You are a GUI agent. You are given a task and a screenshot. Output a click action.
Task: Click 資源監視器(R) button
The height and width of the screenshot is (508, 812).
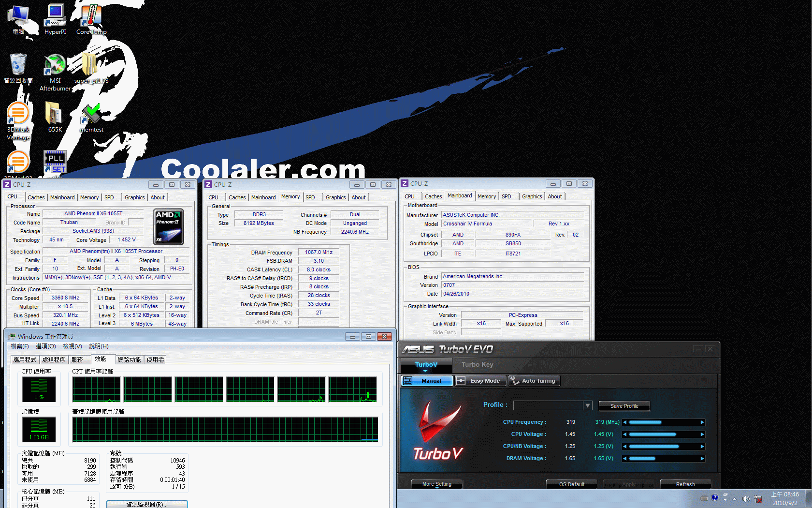coord(147,504)
